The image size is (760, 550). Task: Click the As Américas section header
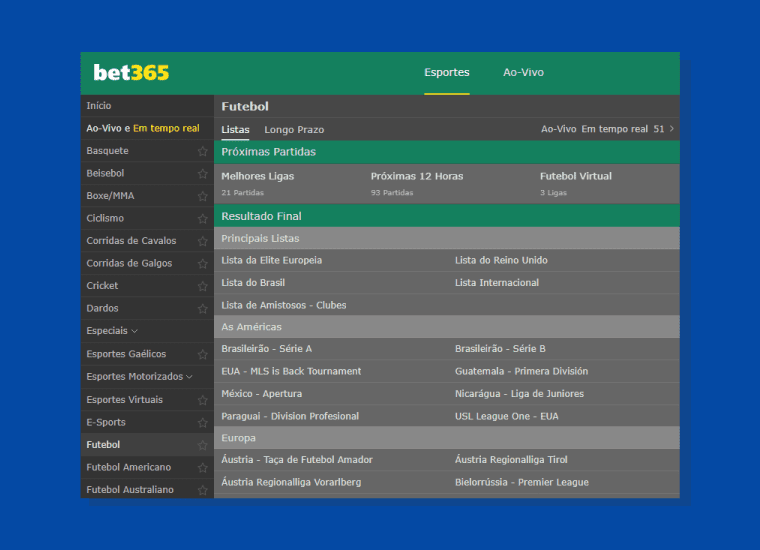447,327
